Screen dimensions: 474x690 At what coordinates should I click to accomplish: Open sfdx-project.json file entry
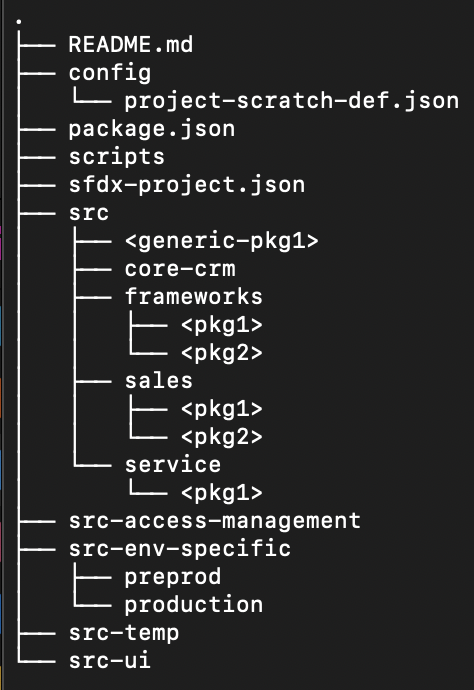tap(187, 185)
